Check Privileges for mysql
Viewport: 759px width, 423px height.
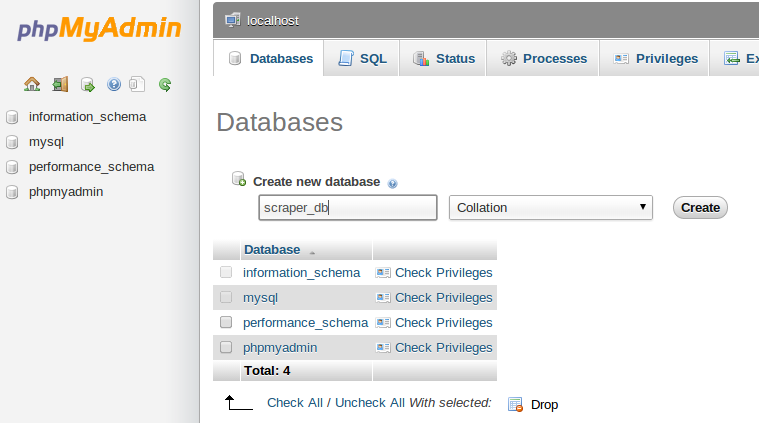click(x=443, y=298)
